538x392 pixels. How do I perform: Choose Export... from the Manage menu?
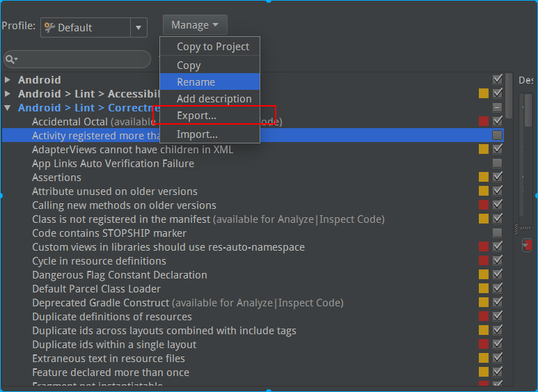point(196,116)
